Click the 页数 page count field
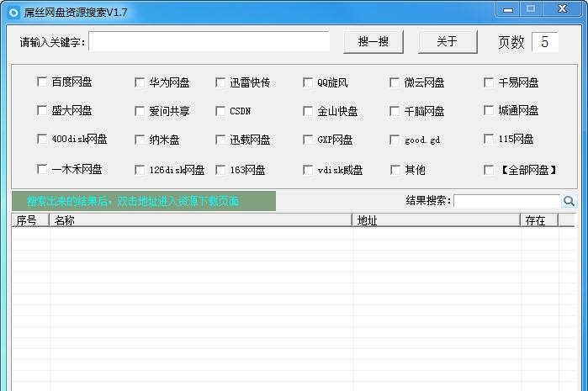Screen dimensions: 588x391 point(545,41)
